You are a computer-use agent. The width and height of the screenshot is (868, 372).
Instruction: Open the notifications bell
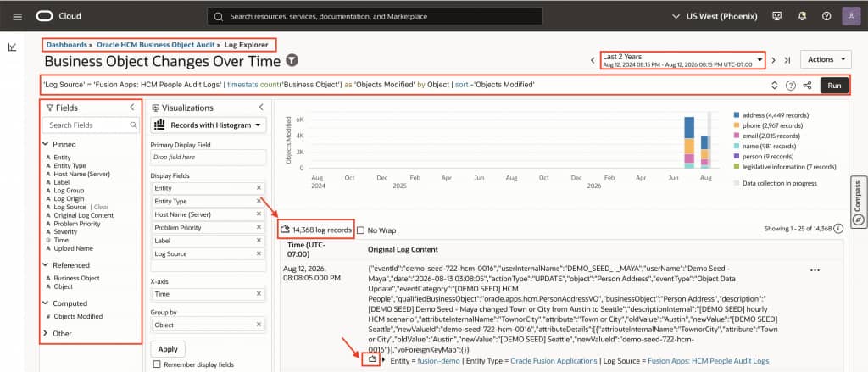pos(802,16)
